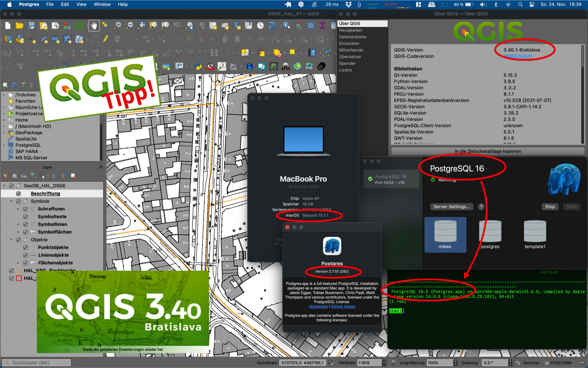This screenshot has width=588, height=368.
Task: Collapse the Objekte group
Action: coord(11,240)
